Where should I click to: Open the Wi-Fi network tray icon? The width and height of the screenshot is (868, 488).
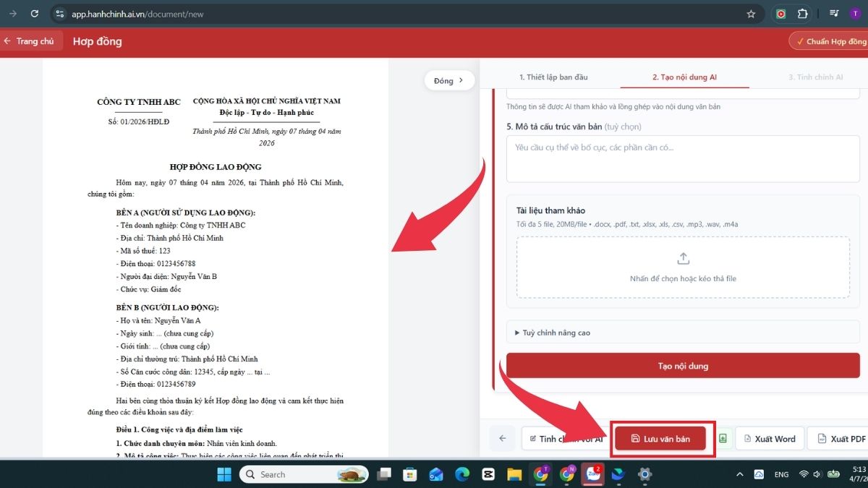point(804,474)
